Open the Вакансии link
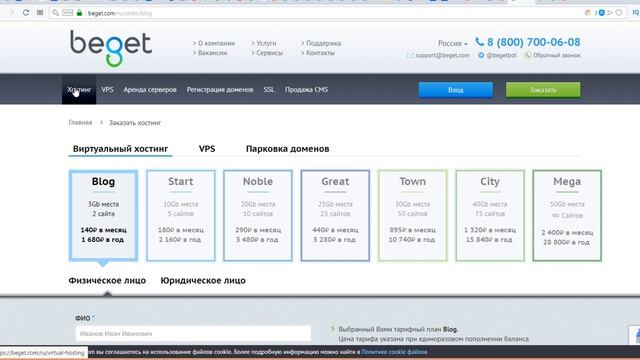This screenshot has width=640, height=360. pyautogui.click(x=212, y=53)
